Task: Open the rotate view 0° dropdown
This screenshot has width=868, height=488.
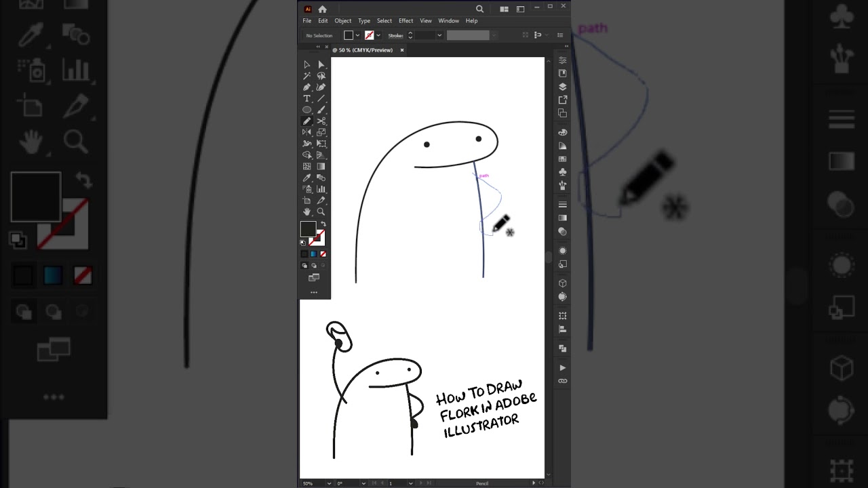Action: (x=363, y=483)
